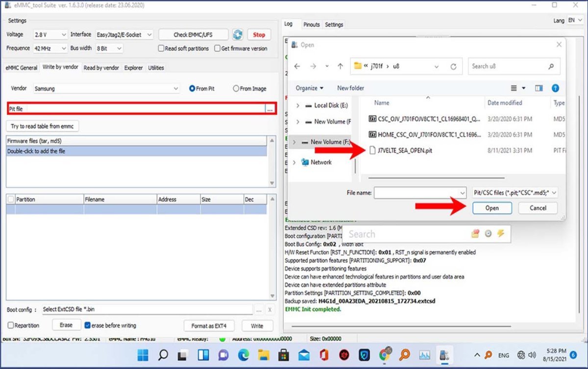588x369 pixels.
Task: Go back in the Open dialog
Action: tap(296, 67)
